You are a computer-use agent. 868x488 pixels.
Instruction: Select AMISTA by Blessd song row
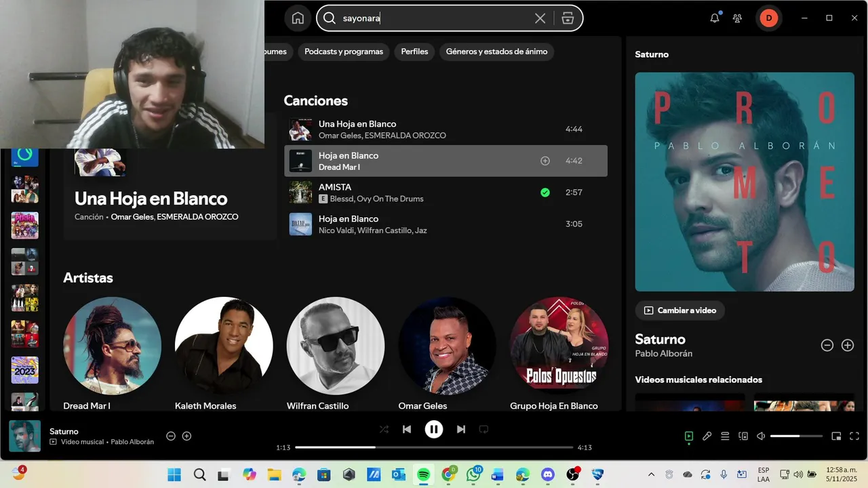[x=446, y=192]
